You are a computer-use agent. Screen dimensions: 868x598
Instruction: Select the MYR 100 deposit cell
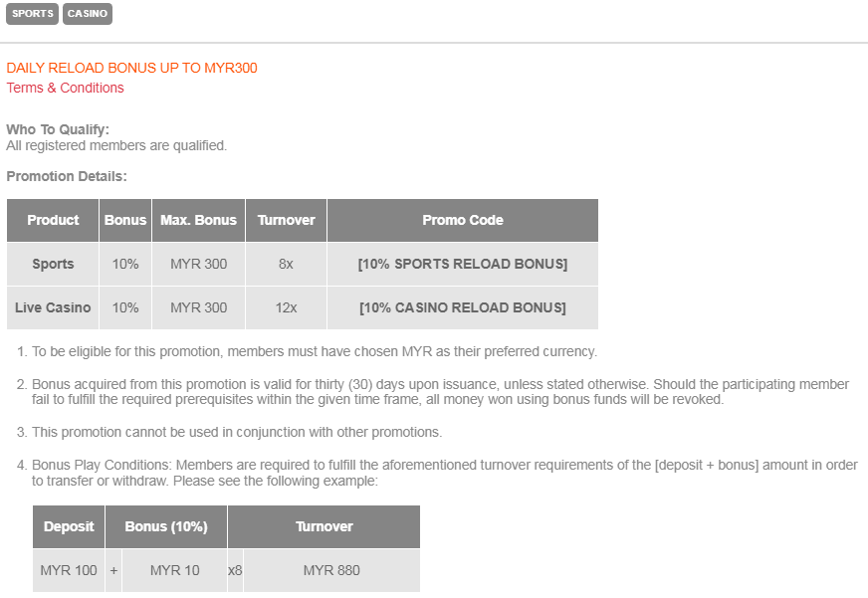pos(69,570)
